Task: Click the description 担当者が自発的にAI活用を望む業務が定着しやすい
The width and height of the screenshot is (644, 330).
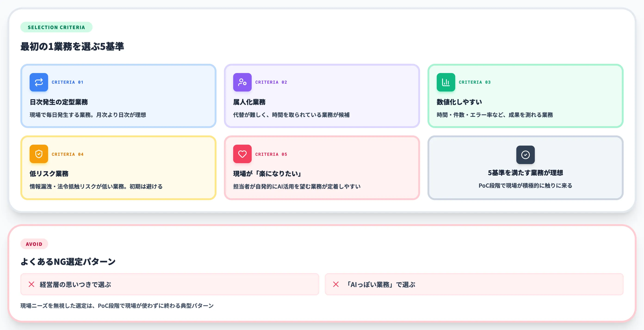Action: [297, 187]
